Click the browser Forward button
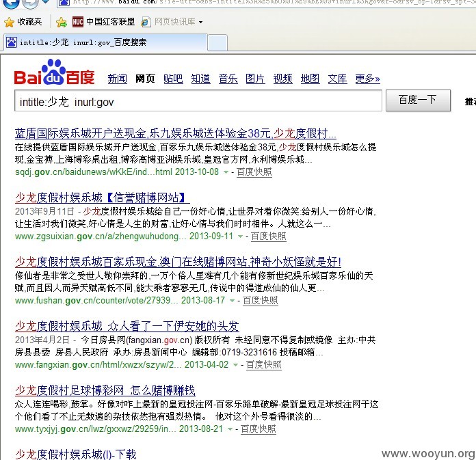 [x=30, y=3]
